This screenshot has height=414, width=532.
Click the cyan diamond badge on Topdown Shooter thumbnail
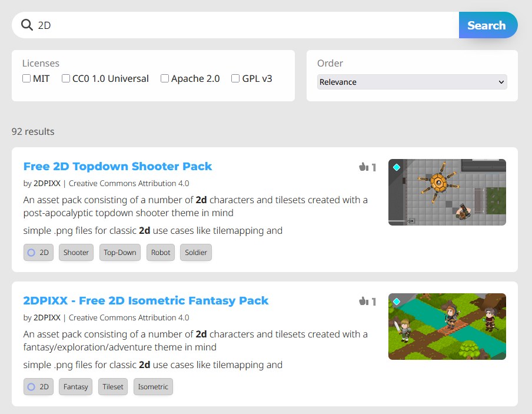(396, 167)
